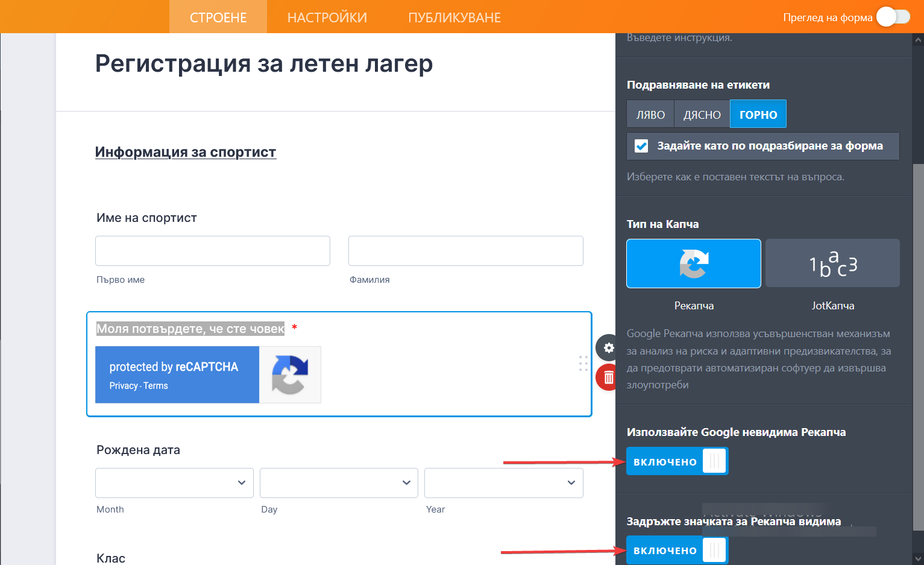This screenshot has width=924, height=565.
Task: Click the scroll down arrow in properties panel
Action: (x=918, y=558)
